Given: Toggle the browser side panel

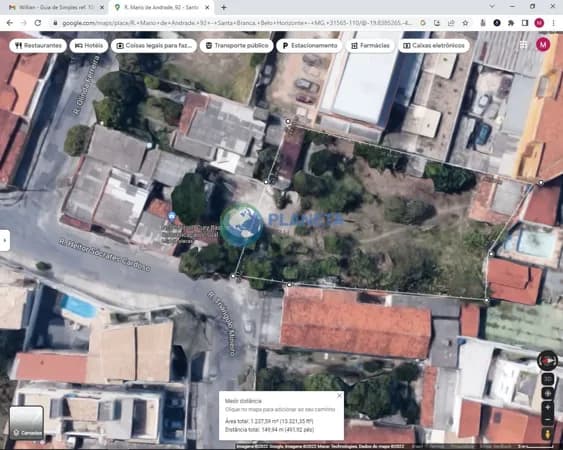Looking at the screenshot, I should click(525, 23).
